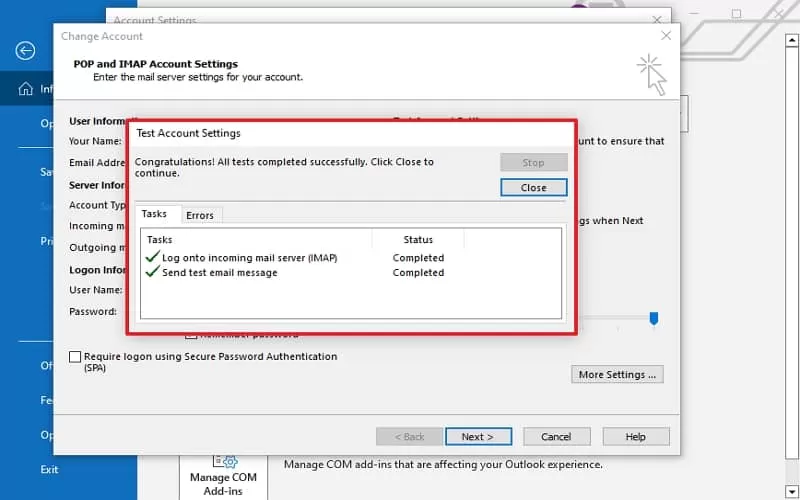Click the Next button
The image size is (800, 500).
pyautogui.click(x=478, y=437)
